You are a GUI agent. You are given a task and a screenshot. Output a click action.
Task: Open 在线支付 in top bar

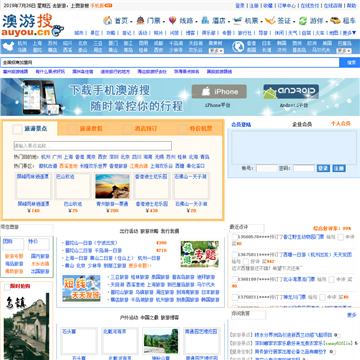pyautogui.click(x=310, y=6)
